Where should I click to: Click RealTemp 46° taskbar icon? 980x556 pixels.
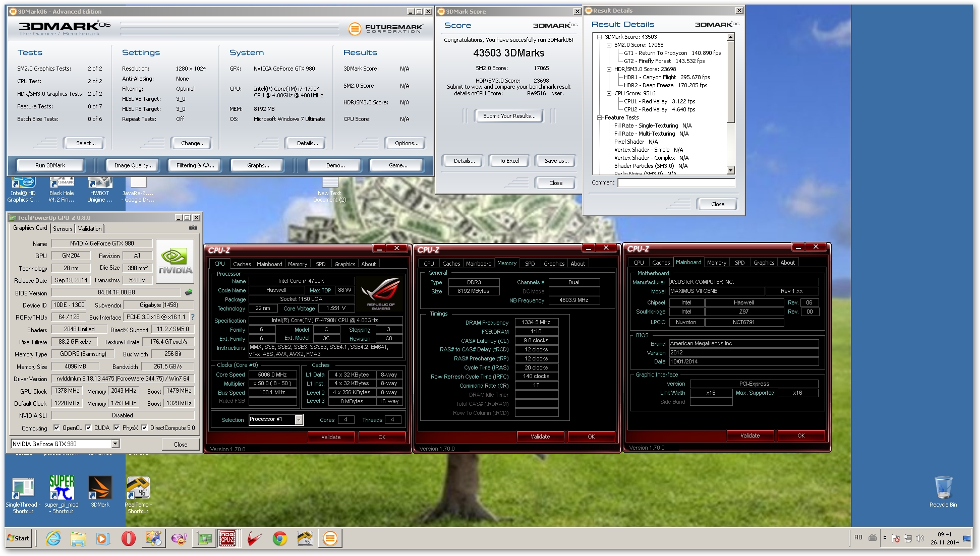[305, 538]
